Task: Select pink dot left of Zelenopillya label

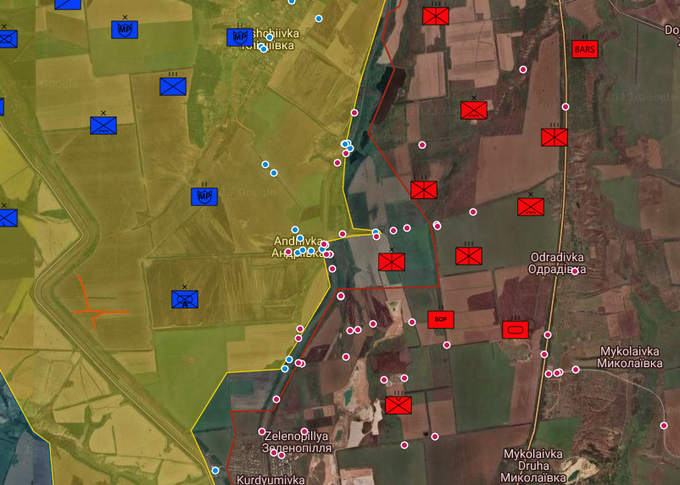Action: click(262, 432)
